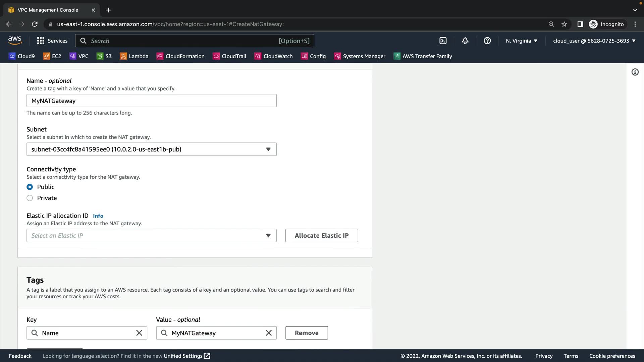Open the CloudFormation shortcut in favorites bar
Screen dimensions: 644x362
[x=180, y=56]
